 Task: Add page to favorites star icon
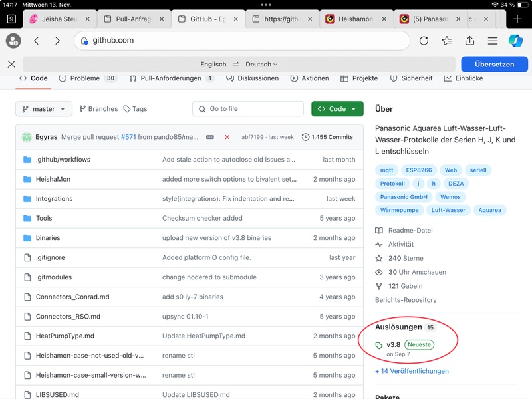tap(446, 41)
